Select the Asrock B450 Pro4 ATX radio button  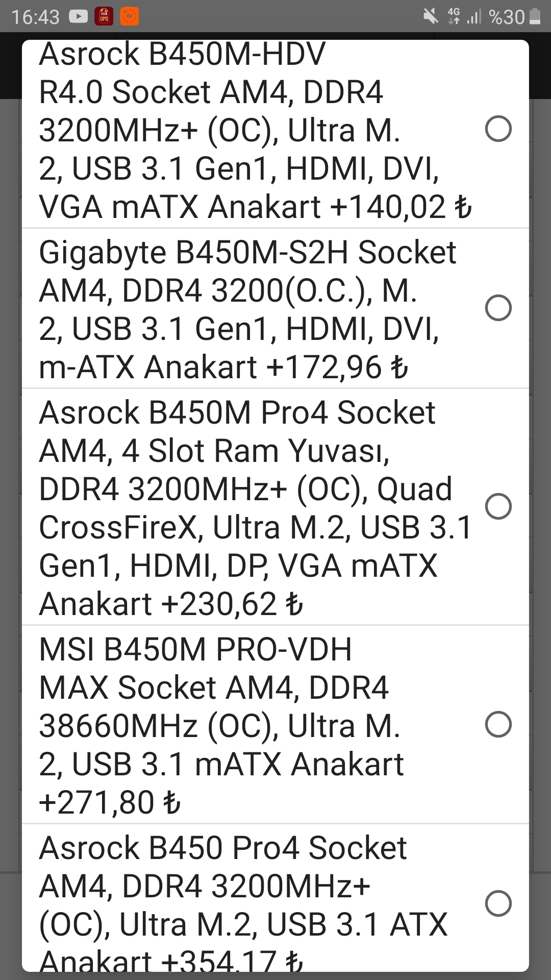click(x=498, y=903)
